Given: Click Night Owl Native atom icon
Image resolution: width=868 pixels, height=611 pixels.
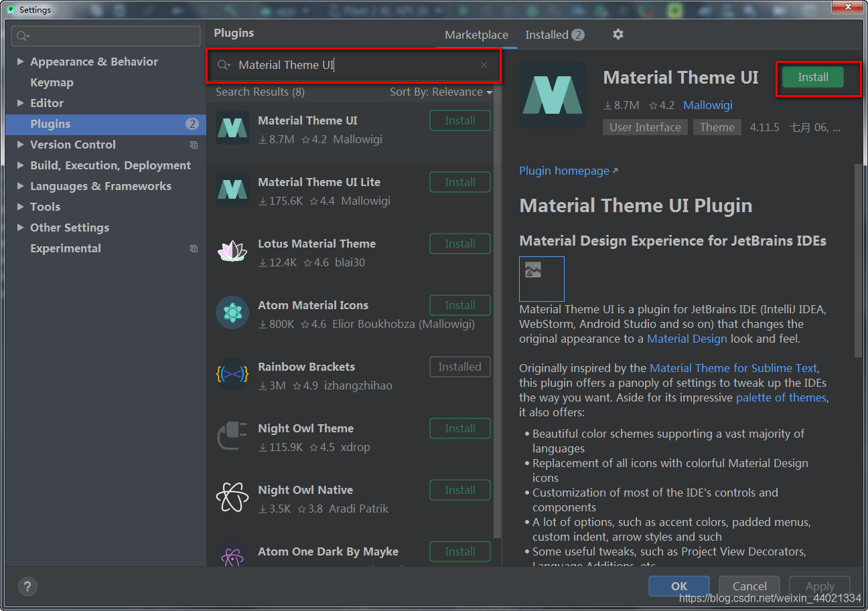Looking at the screenshot, I should click(232, 497).
